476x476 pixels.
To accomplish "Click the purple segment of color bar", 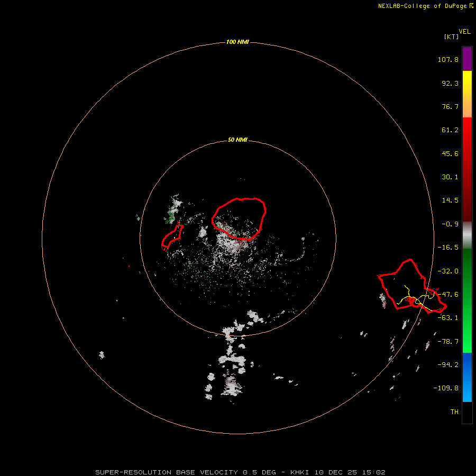I will 467,59.
